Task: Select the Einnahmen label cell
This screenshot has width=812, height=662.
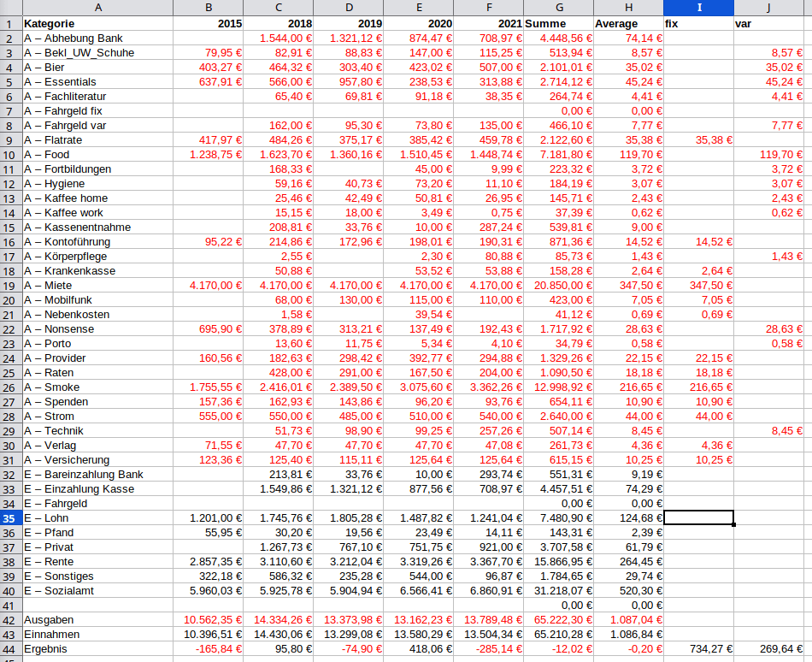Action: pyautogui.click(x=97, y=635)
